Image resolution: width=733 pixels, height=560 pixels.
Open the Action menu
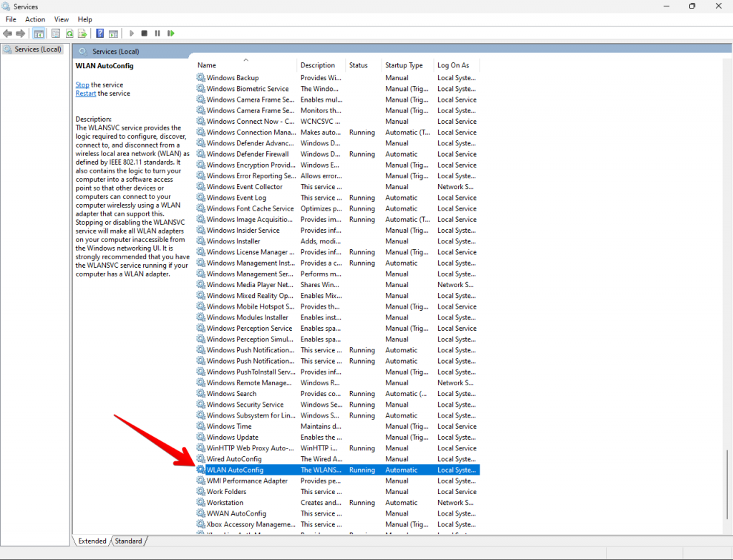pyautogui.click(x=35, y=19)
